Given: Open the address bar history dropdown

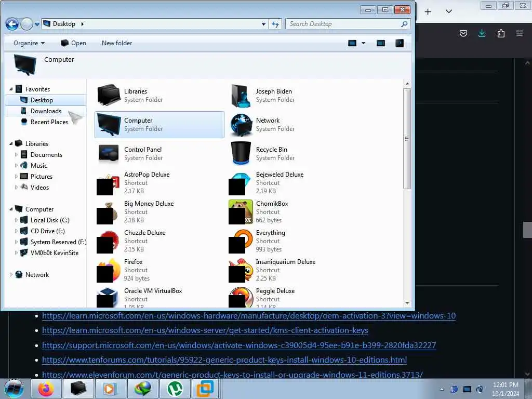Looking at the screenshot, I should click(x=263, y=24).
